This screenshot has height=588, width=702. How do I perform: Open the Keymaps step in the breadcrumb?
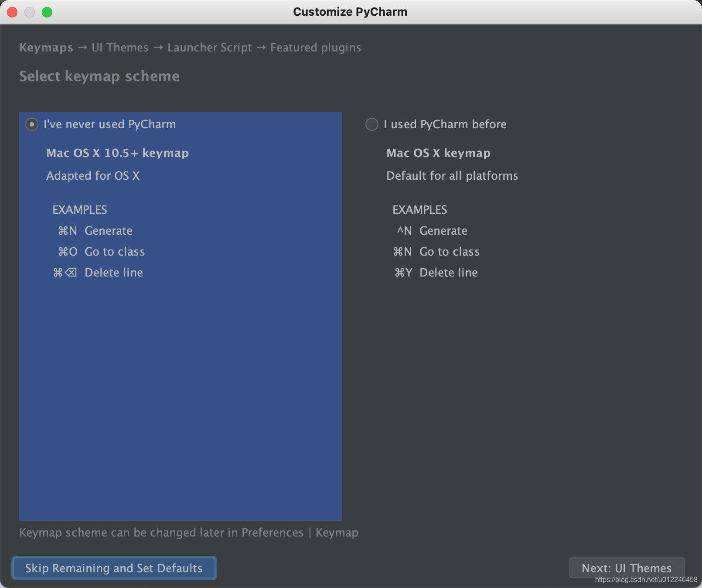pyautogui.click(x=46, y=48)
